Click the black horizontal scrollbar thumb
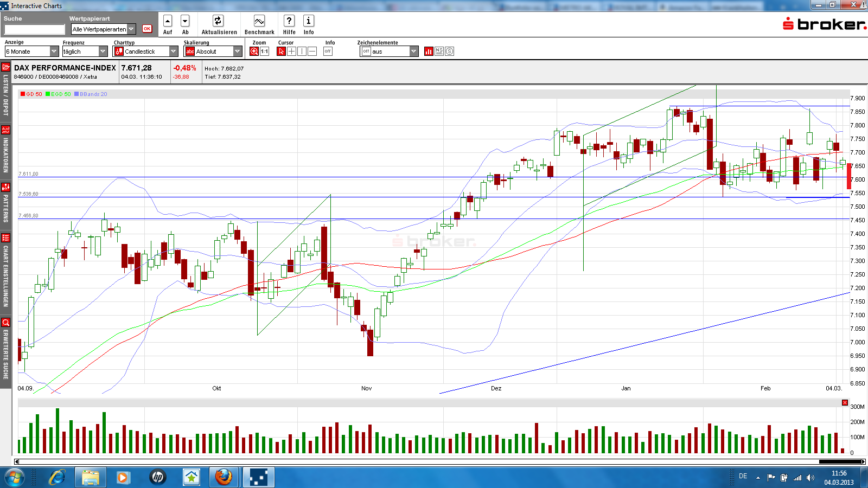 coord(840,461)
